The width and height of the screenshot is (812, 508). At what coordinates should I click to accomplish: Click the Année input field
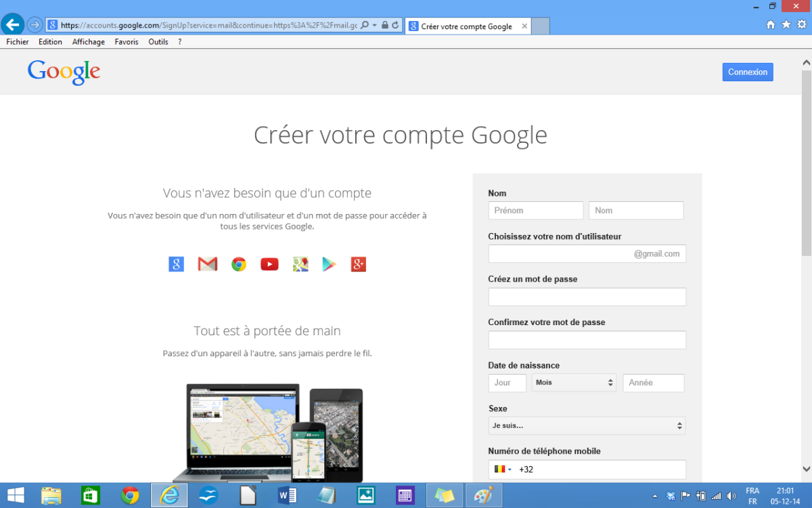[x=654, y=383]
